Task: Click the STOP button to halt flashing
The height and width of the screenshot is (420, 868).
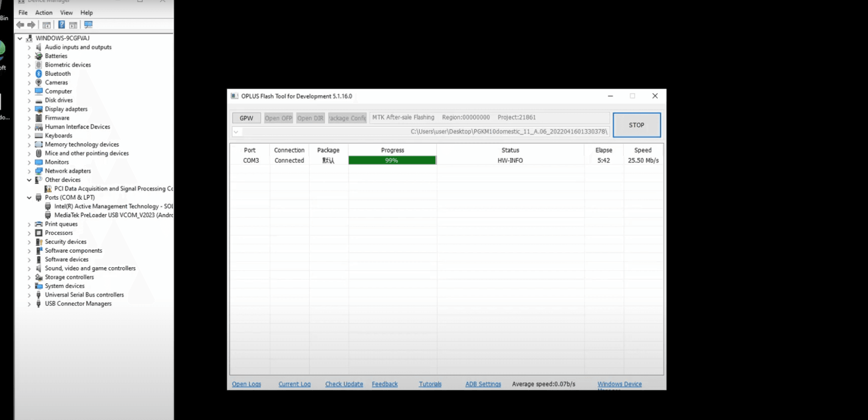Action: click(x=637, y=124)
